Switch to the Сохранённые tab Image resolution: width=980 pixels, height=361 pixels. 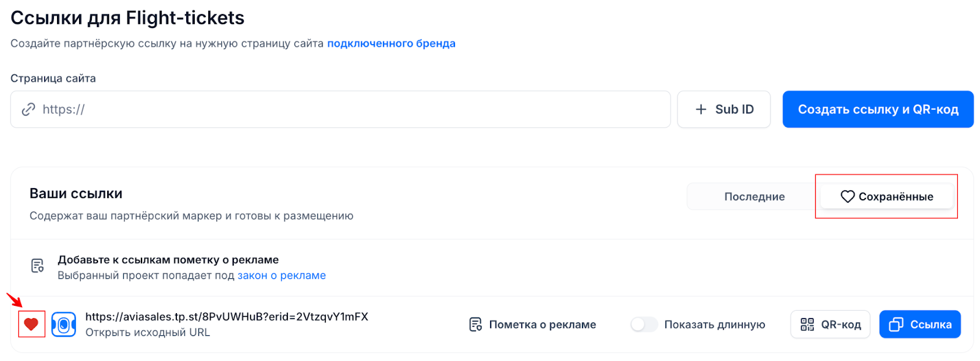(886, 197)
